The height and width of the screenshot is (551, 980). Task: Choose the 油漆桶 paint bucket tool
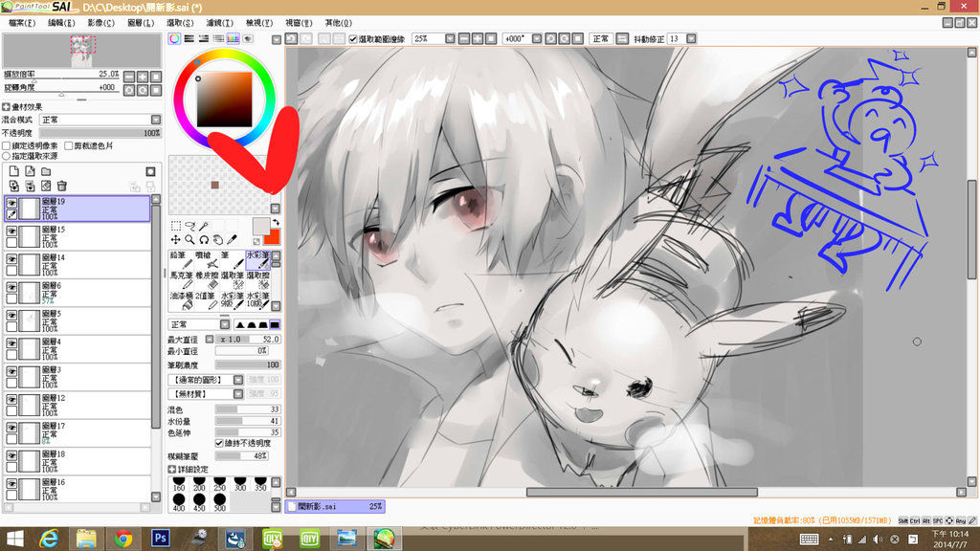[181, 300]
